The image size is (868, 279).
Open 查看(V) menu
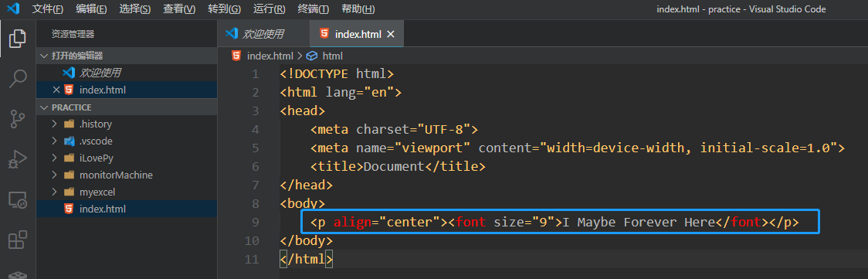coord(179,9)
